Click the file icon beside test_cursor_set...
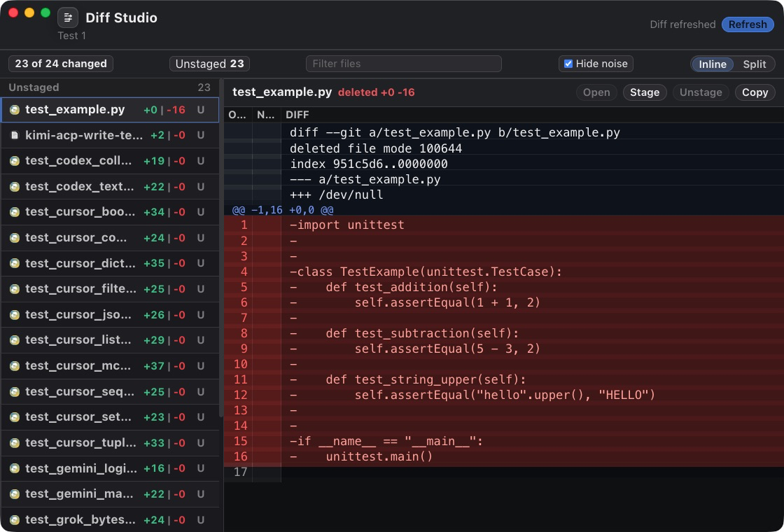Viewport: 784px width, 532px height. point(15,417)
